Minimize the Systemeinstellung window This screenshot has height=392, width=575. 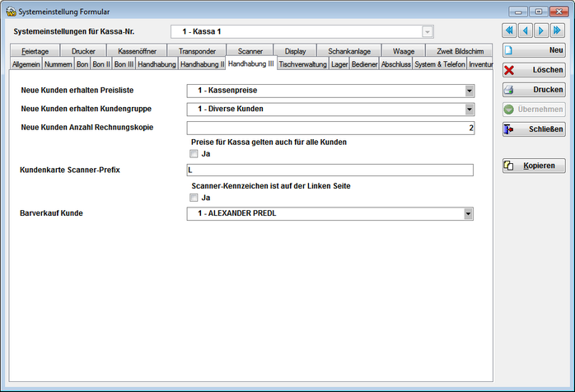[518, 12]
